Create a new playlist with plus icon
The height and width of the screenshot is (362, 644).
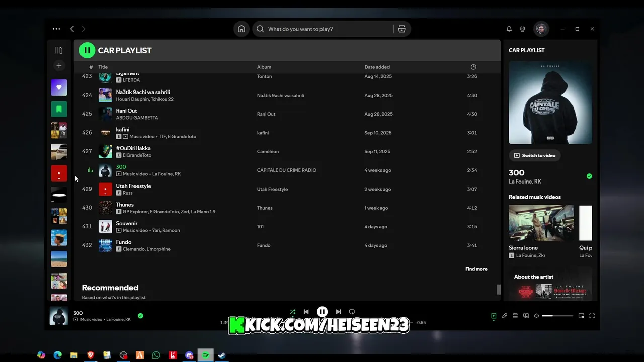59,66
